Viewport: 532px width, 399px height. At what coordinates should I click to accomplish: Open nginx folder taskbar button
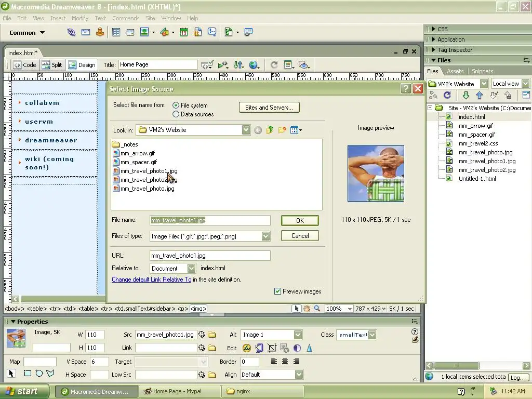pyautogui.click(x=262, y=392)
